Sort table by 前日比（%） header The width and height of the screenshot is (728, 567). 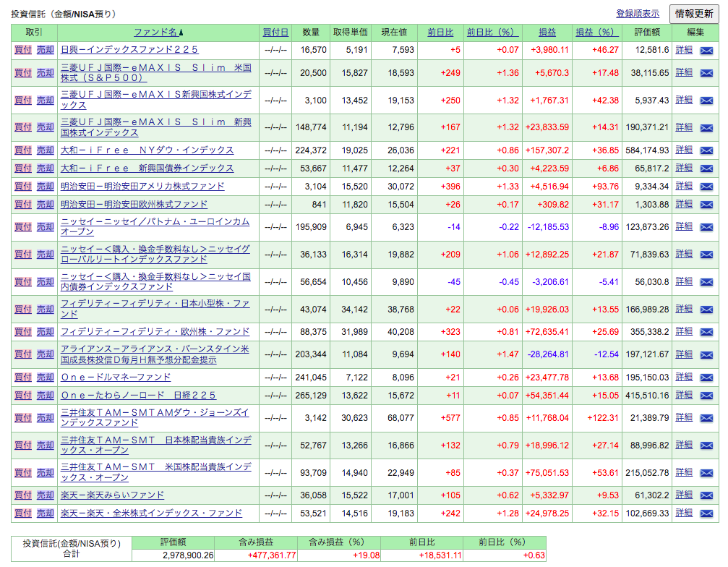pyautogui.click(x=492, y=32)
